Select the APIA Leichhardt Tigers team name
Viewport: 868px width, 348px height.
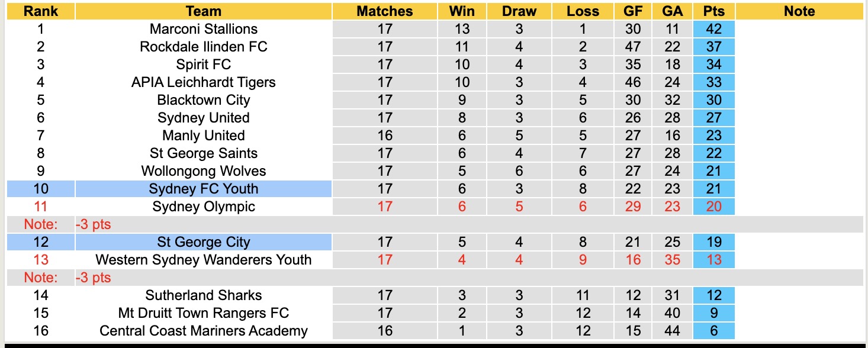[203, 82]
